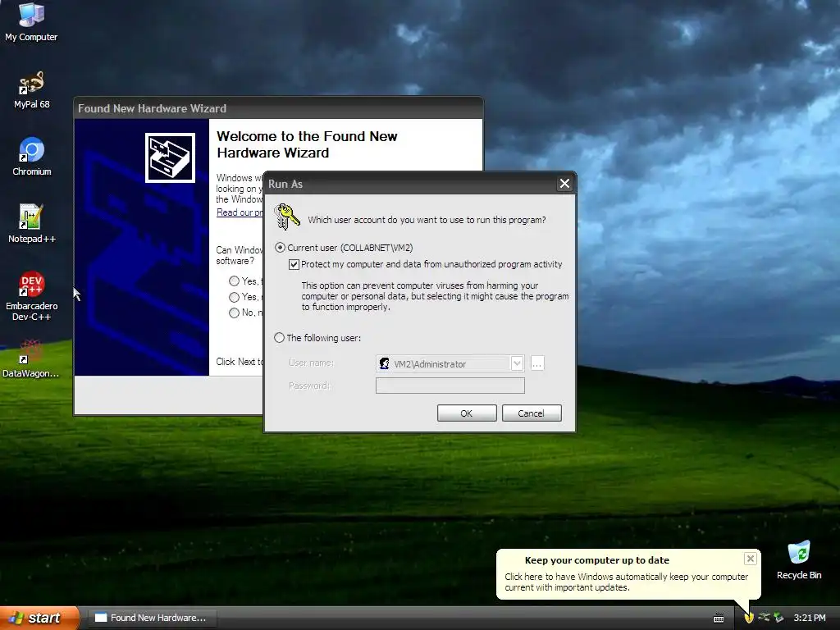This screenshot has width=840, height=630.
Task: Select the Embarcadero Dev-C++ desktop shortcut
Action: click(32, 295)
